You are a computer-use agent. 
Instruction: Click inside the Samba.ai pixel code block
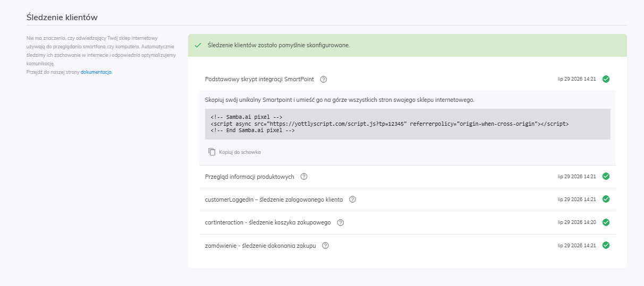(x=408, y=124)
